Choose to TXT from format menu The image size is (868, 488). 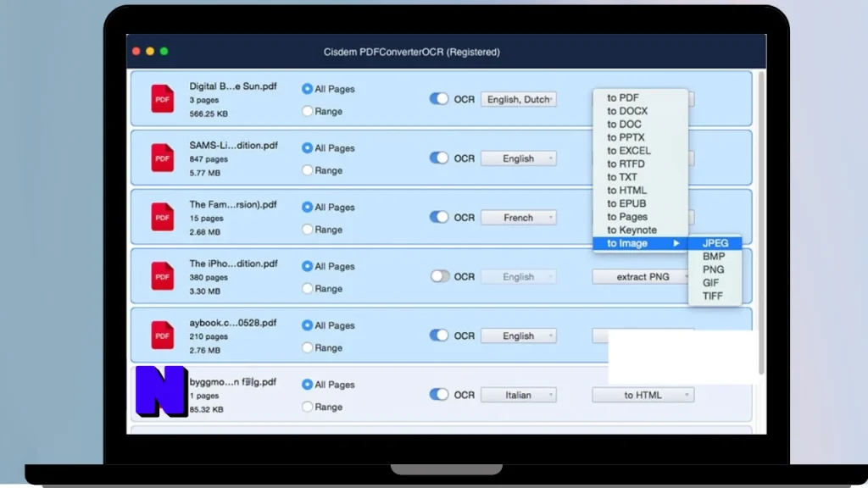[640, 178]
